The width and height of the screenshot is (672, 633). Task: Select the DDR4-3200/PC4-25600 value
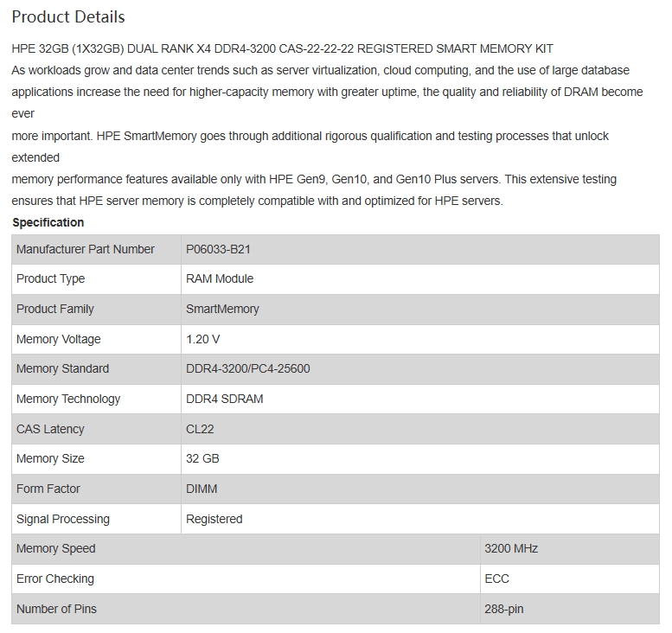pos(247,368)
